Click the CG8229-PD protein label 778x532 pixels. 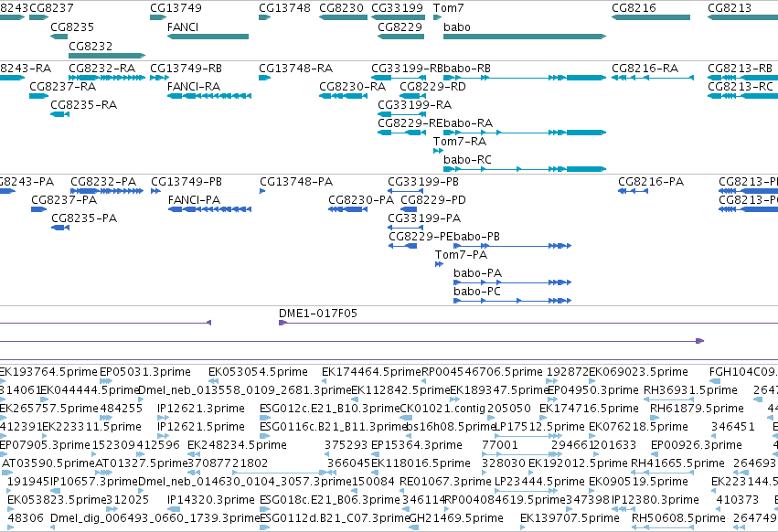(x=433, y=200)
